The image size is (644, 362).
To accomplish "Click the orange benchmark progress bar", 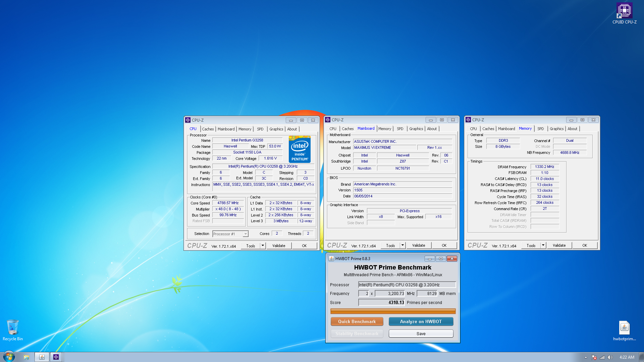I will tap(393, 311).
